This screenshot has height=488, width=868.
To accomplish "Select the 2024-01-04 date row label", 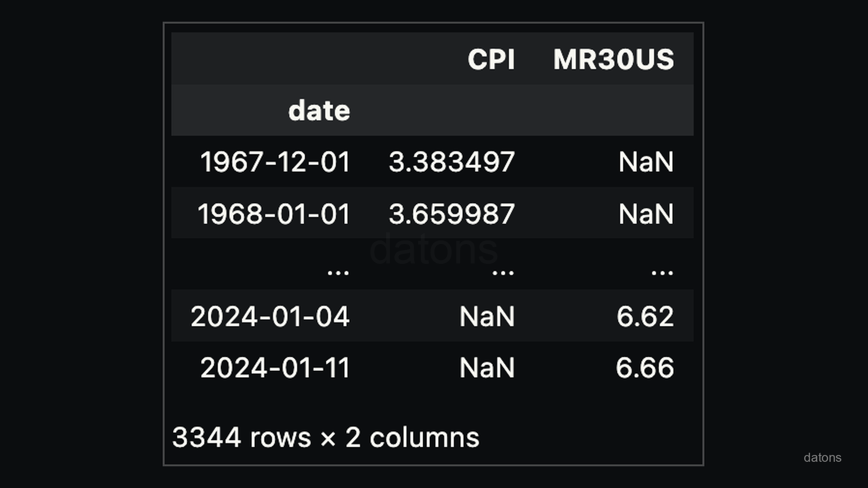I will (x=270, y=316).
